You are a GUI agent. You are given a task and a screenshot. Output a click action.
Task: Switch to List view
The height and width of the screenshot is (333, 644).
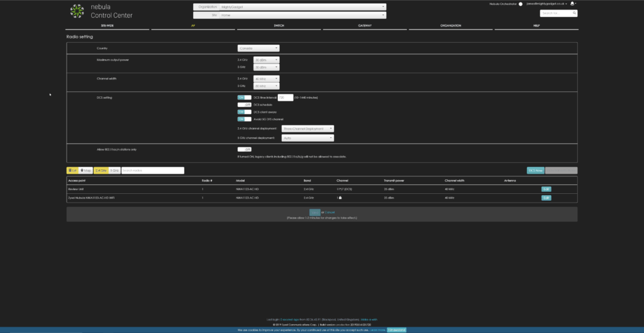pos(72,170)
